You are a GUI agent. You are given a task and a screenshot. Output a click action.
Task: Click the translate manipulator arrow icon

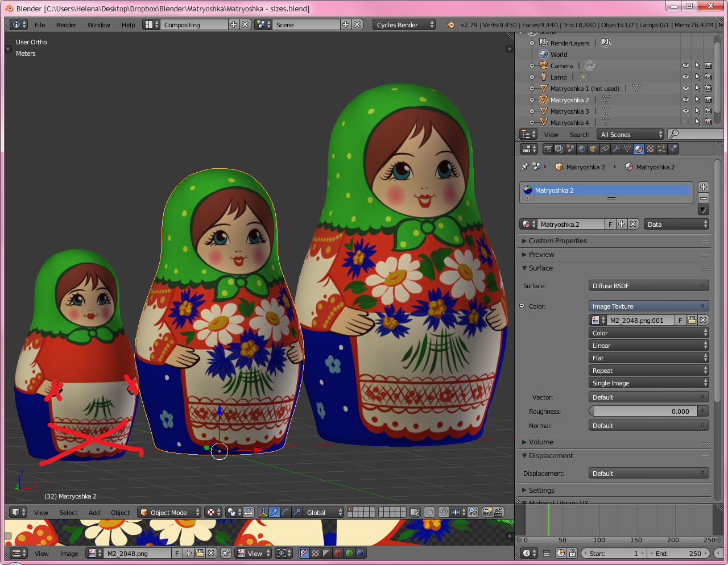[274, 512]
